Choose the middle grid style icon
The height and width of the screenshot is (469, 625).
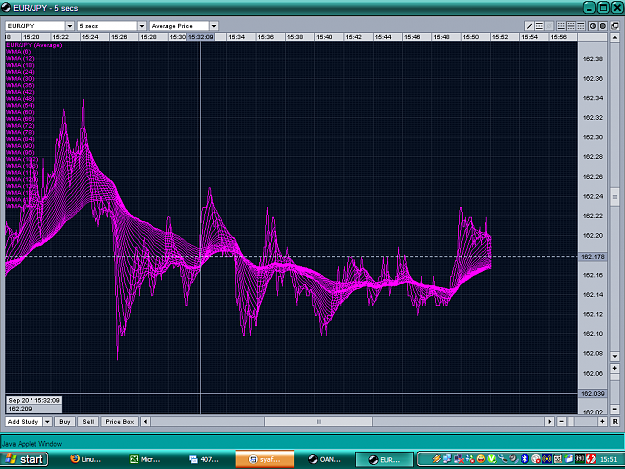(x=571, y=26)
